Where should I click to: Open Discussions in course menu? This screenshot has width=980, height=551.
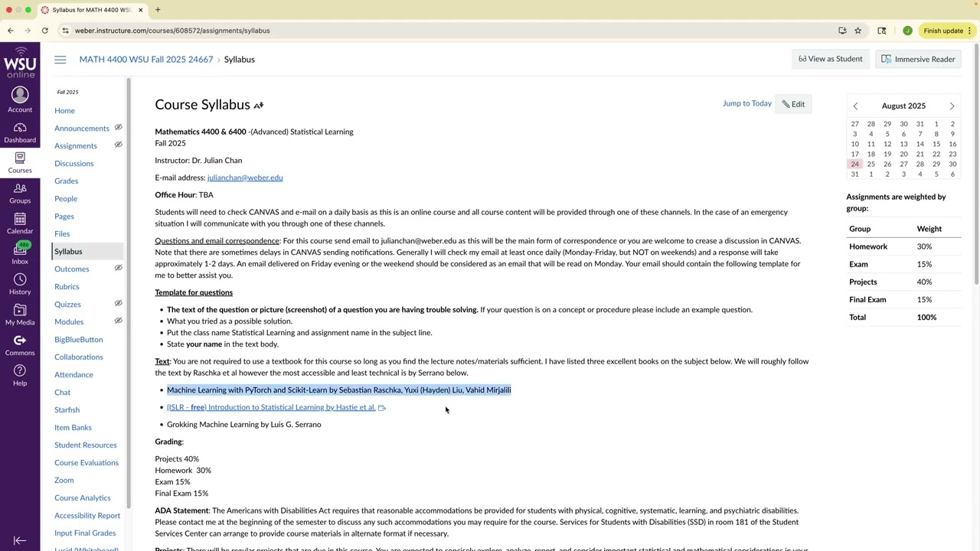tap(73, 164)
